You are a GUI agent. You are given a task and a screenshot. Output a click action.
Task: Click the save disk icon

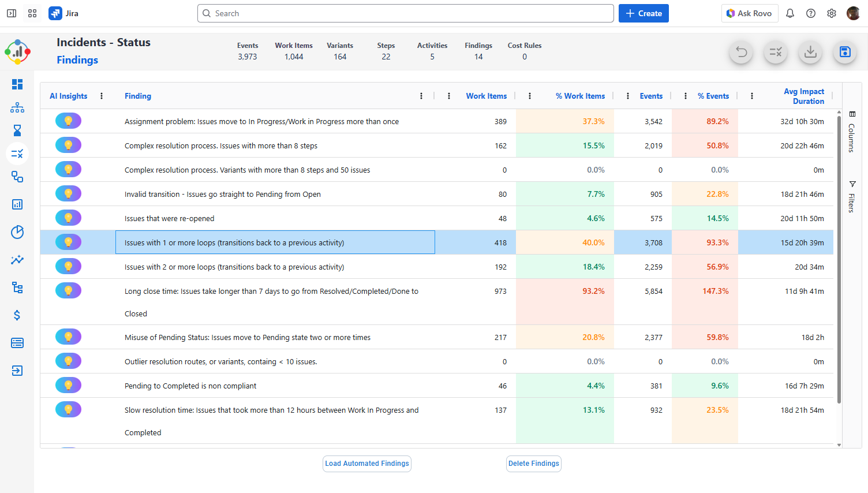point(845,53)
